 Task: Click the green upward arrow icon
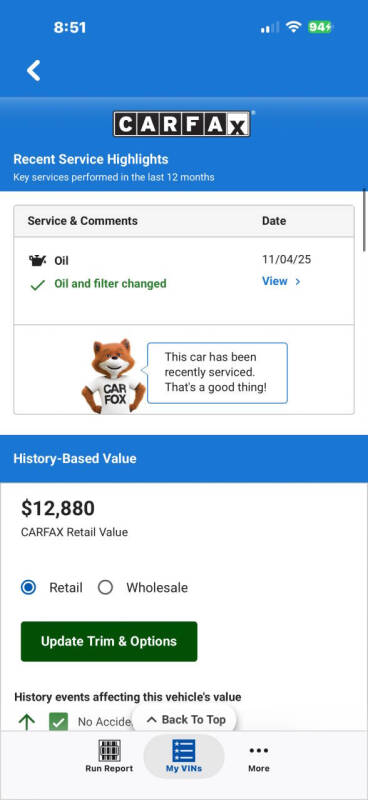(27, 721)
